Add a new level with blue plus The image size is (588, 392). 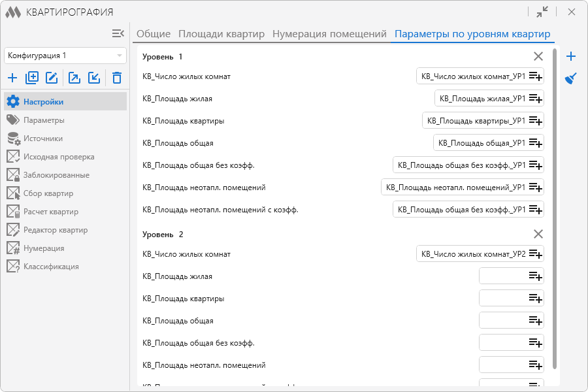[x=571, y=56]
